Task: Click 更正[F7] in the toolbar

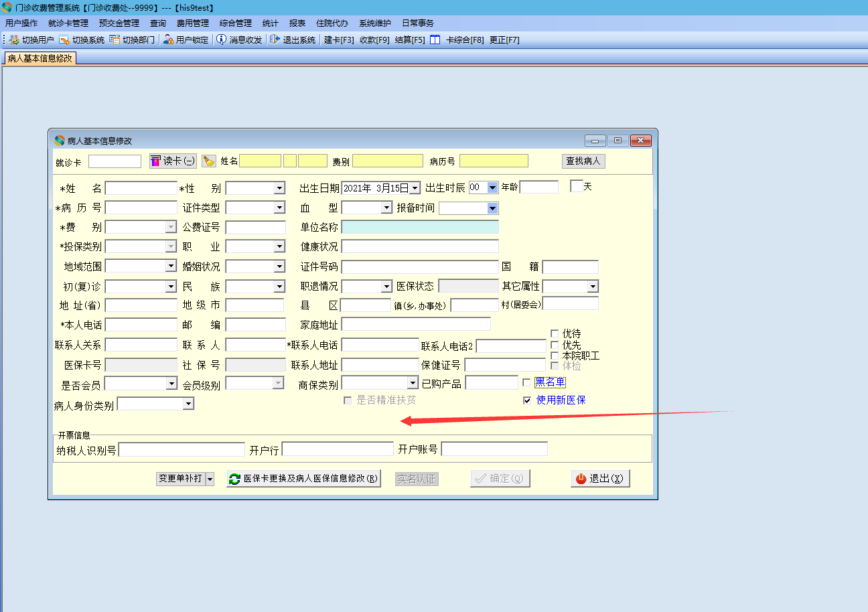Action: [x=504, y=40]
